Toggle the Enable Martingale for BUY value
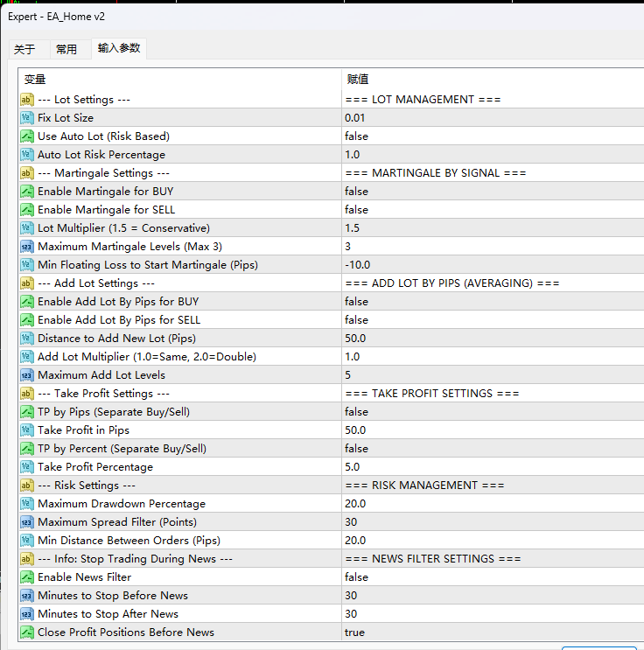The image size is (644, 650). (356, 192)
